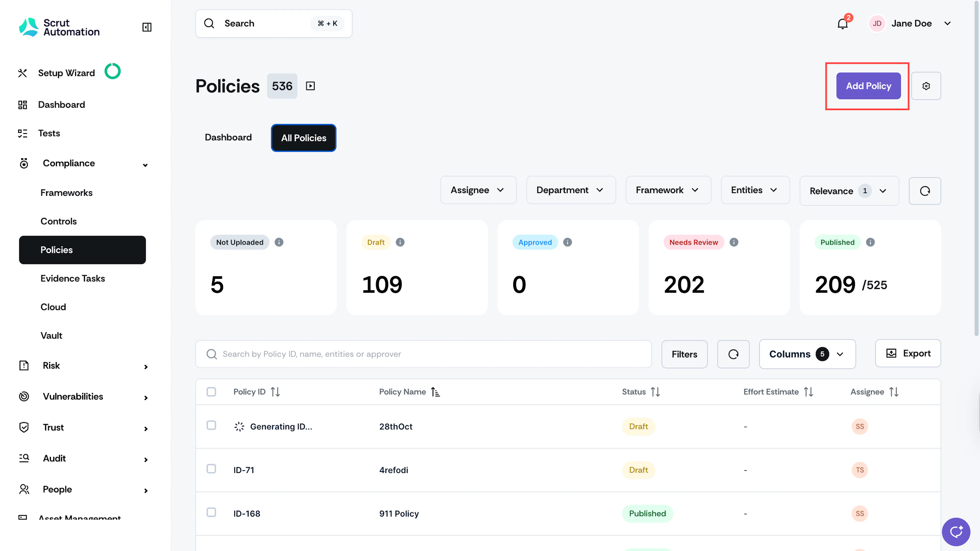This screenshot has width=980, height=551.
Task: Reset the top filters with refresh icon
Action: 925,191
